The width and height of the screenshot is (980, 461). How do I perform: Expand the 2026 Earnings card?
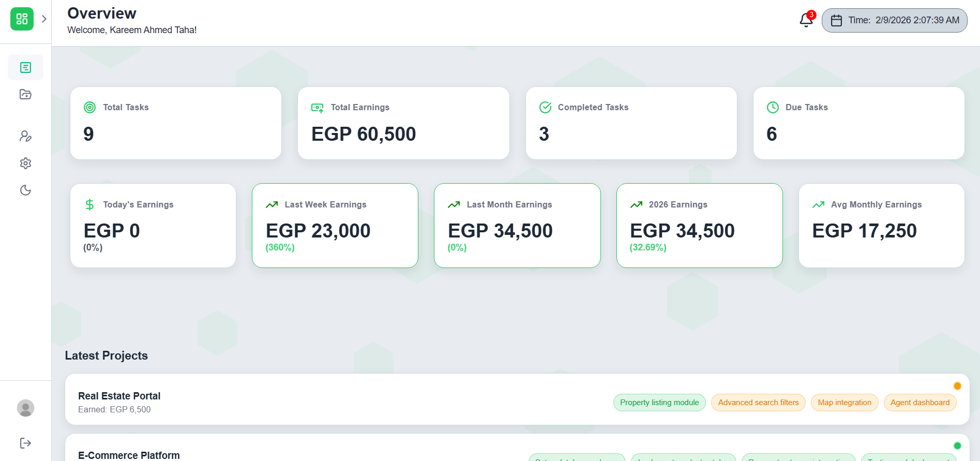699,226
